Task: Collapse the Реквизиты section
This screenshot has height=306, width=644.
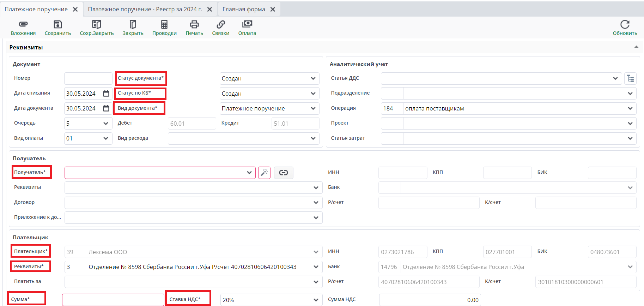Action: (x=636, y=47)
